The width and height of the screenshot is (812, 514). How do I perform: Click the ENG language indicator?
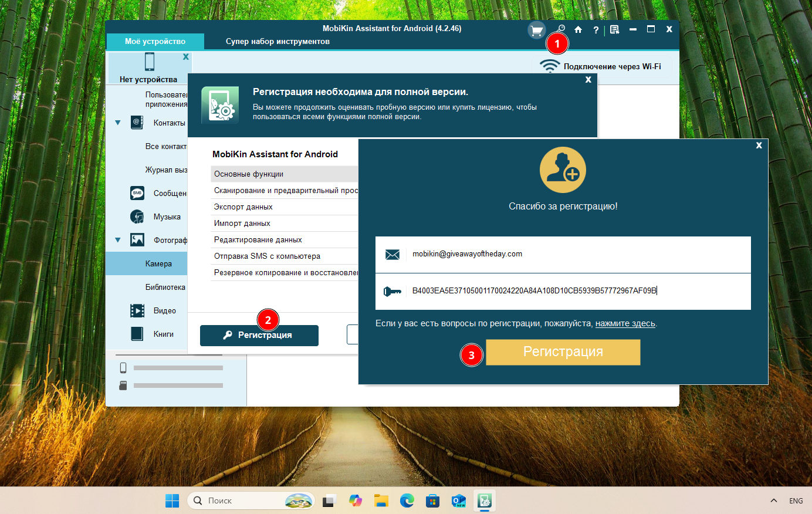pyautogui.click(x=796, y=501)
